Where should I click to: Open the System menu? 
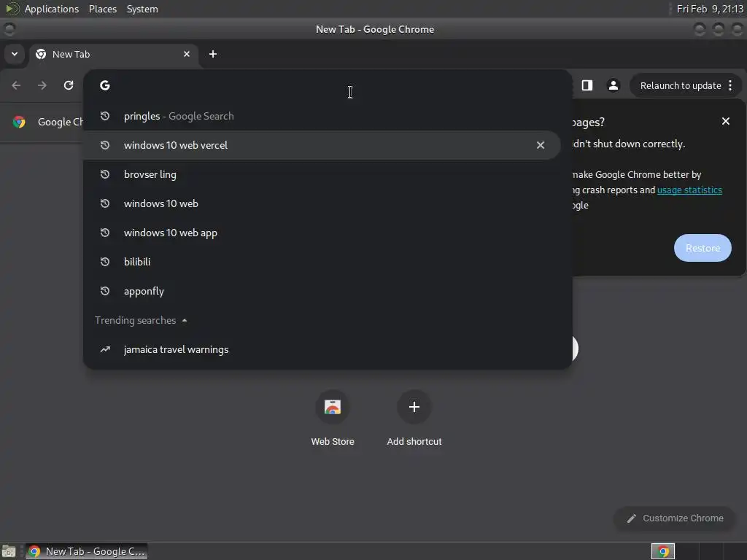(x=142, y=9)
